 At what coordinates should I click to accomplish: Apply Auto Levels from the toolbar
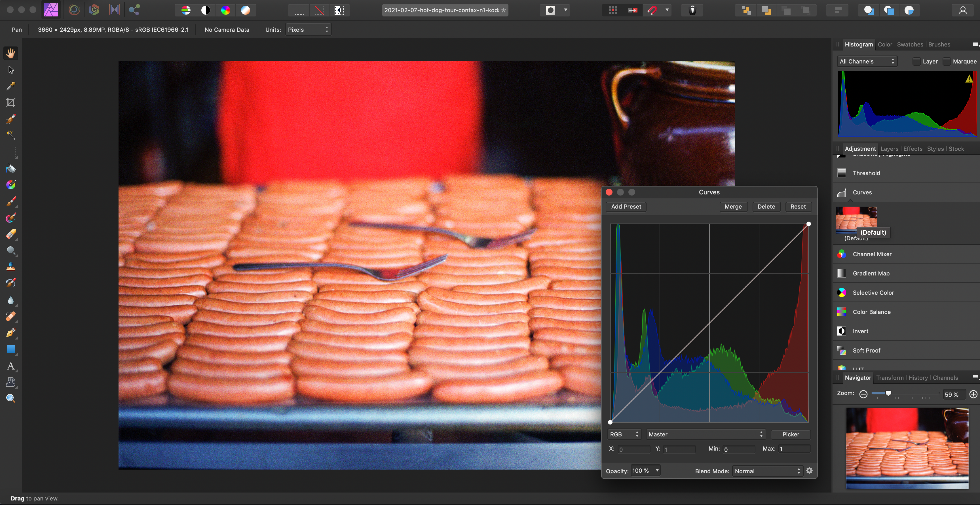tap(186, 10)
